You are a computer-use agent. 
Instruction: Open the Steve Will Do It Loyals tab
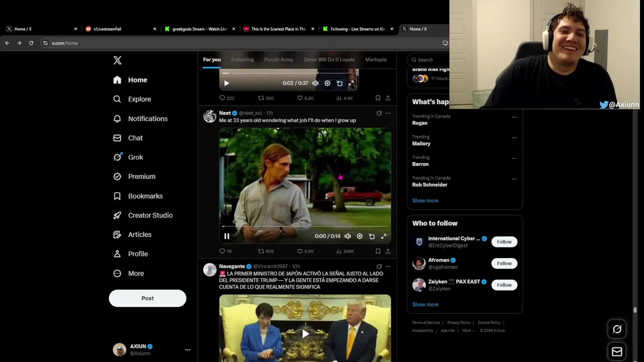pyautogui.click(x=329, y=60)
